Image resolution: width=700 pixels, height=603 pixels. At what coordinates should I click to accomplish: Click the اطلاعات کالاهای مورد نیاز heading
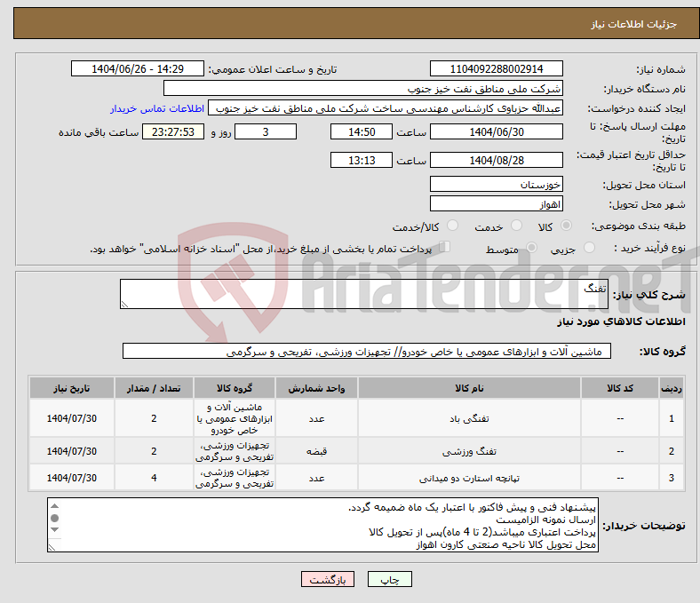621,321
